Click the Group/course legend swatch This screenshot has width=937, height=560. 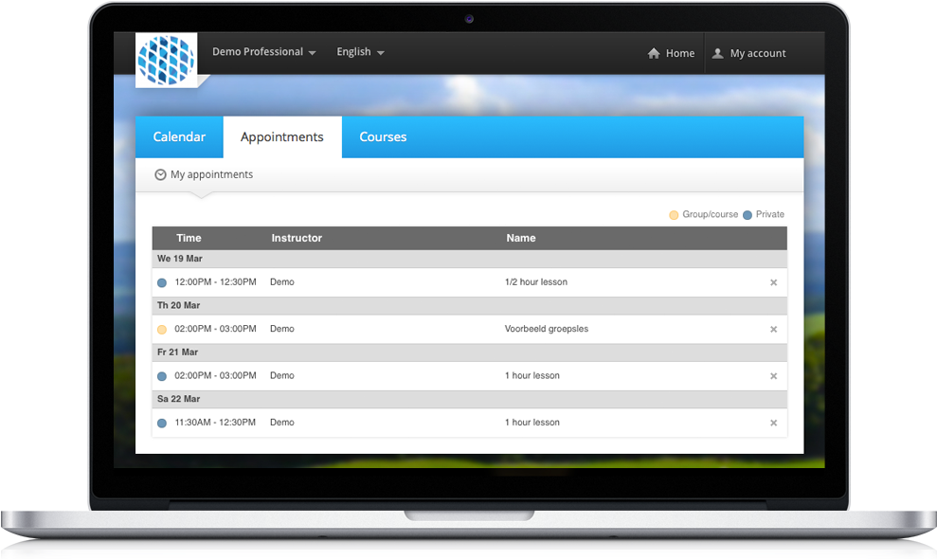[674, 214]
